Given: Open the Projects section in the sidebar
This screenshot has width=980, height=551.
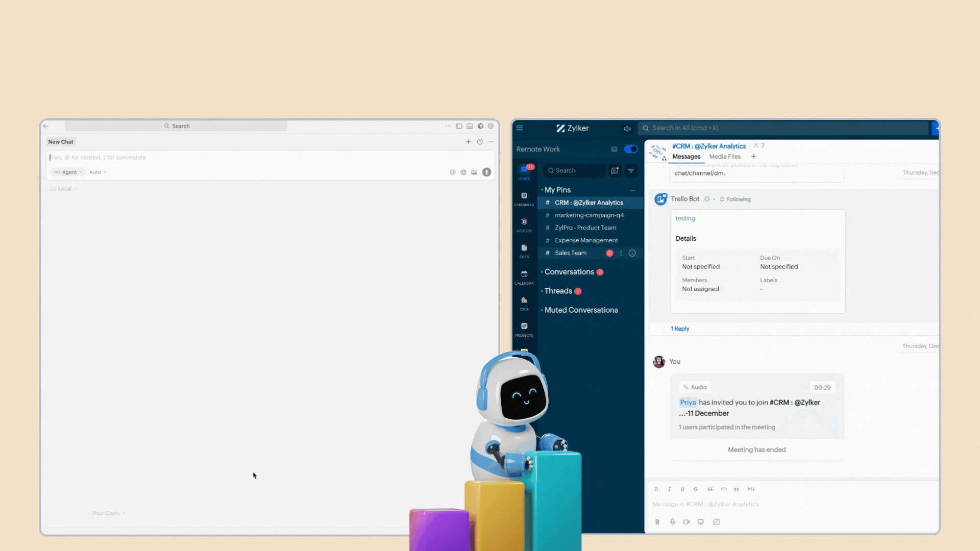Looking at the screenshot, I should click(524, 329).
